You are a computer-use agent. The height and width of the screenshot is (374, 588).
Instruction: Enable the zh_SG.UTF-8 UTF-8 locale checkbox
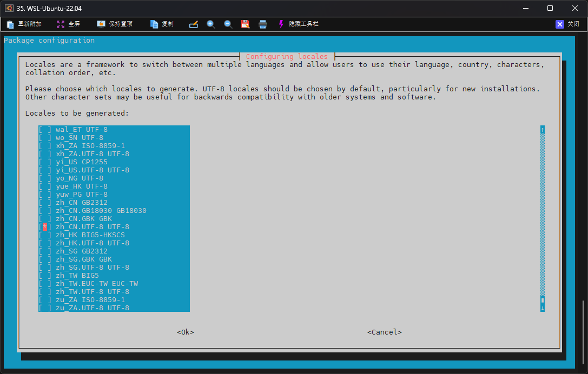pyautogui.click(x=45, y=268)
